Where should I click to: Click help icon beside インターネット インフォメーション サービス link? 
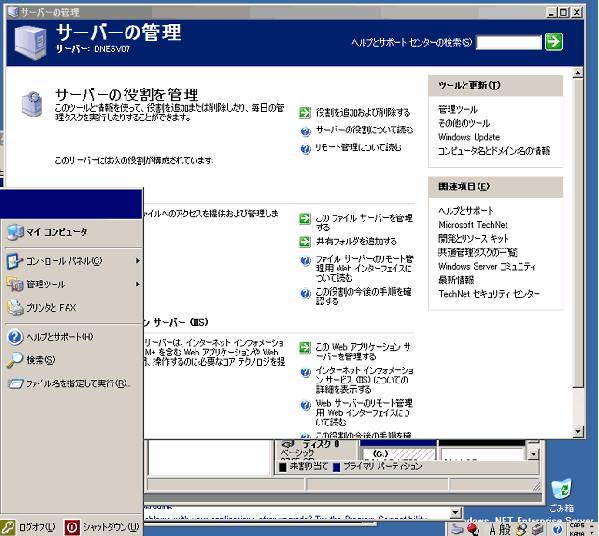coord(305,372)
